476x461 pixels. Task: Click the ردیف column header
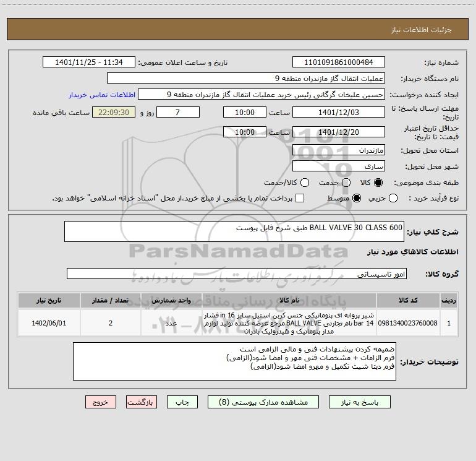point(449,300)
